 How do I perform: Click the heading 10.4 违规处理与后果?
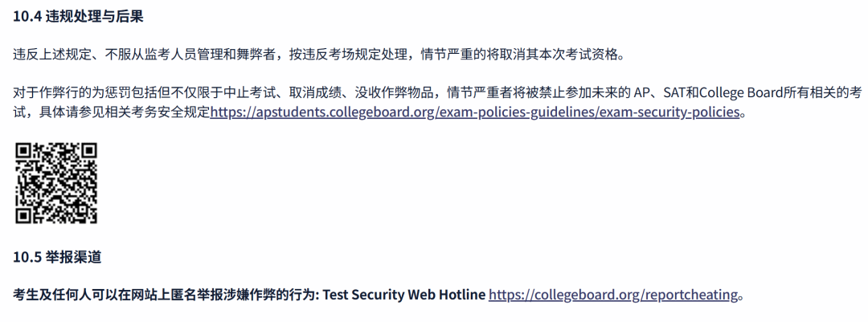(x=78, y=16)
